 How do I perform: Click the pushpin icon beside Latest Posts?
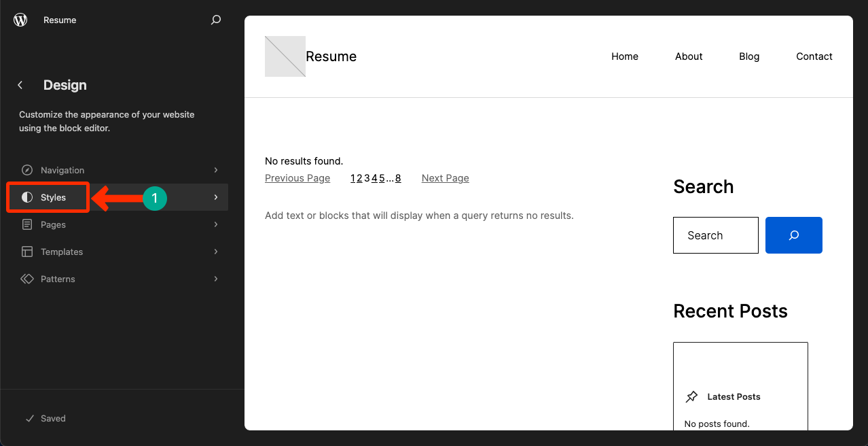(691, 396)
